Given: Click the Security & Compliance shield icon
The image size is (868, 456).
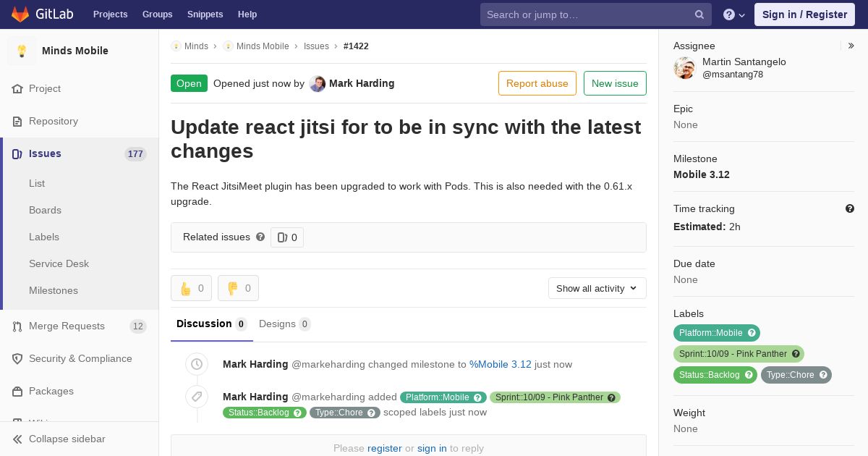Looking at the screenshot, I should (17, 358).
